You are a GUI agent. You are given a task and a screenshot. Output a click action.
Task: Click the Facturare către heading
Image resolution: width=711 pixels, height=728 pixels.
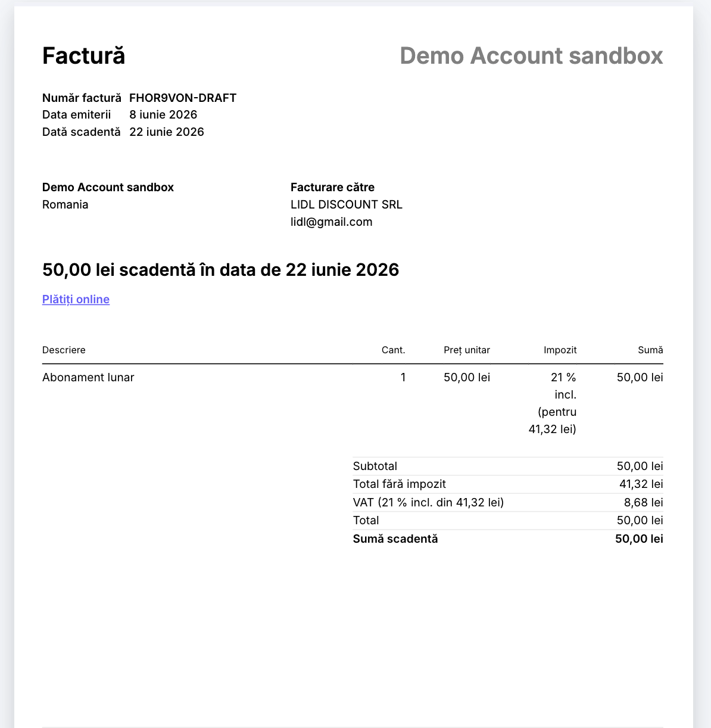[x=332, y=187]
